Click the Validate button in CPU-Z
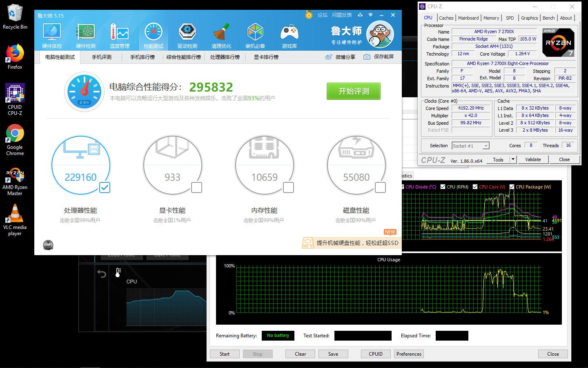588x368 pixels. tap(533, 159)
